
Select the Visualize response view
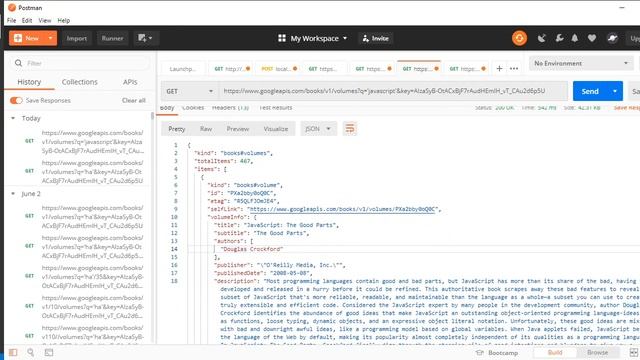click(x=276, y=129)
